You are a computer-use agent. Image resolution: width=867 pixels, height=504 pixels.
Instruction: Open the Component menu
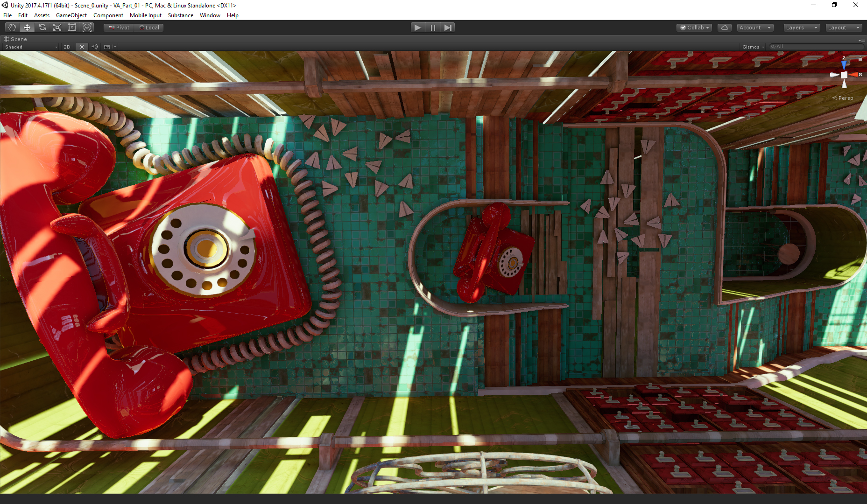pyautogui.click(x=108, y=15)
